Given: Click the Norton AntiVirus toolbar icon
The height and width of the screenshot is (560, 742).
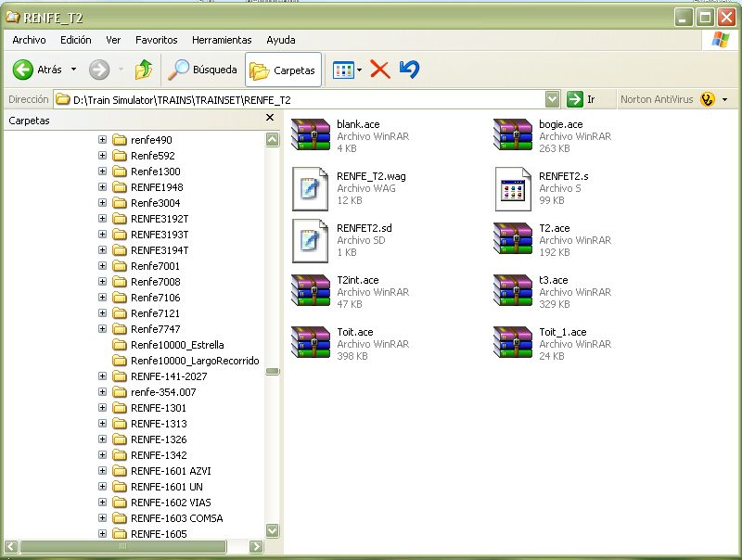Looking at the screenshot, I should pyautogui.click(x=708, y=99).
